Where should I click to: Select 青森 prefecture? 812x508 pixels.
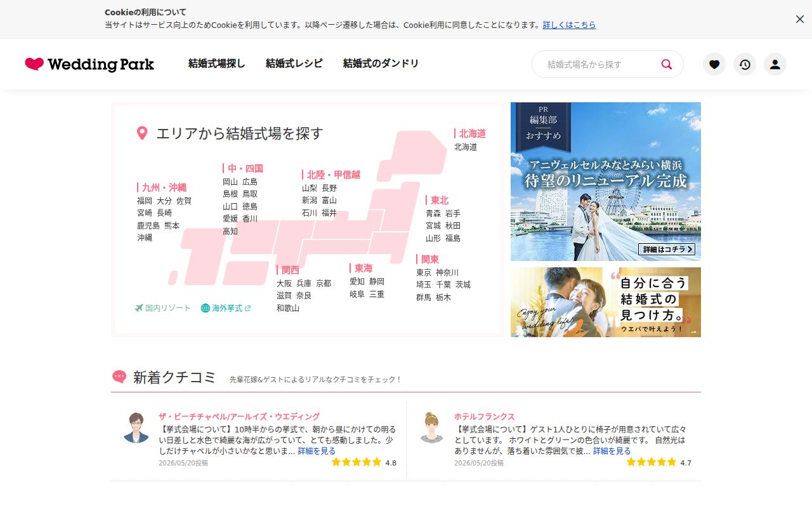(x=433, y=213)
